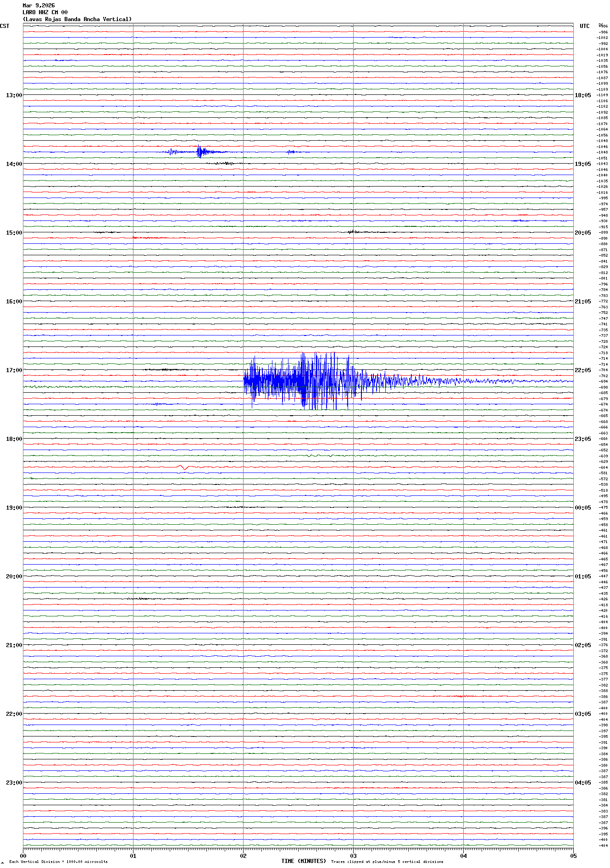The height and width of the screenshot is (868, 610).
Task: Click the 23:00 CST time label
Action: pyautogui.click(x=14, y=783)
